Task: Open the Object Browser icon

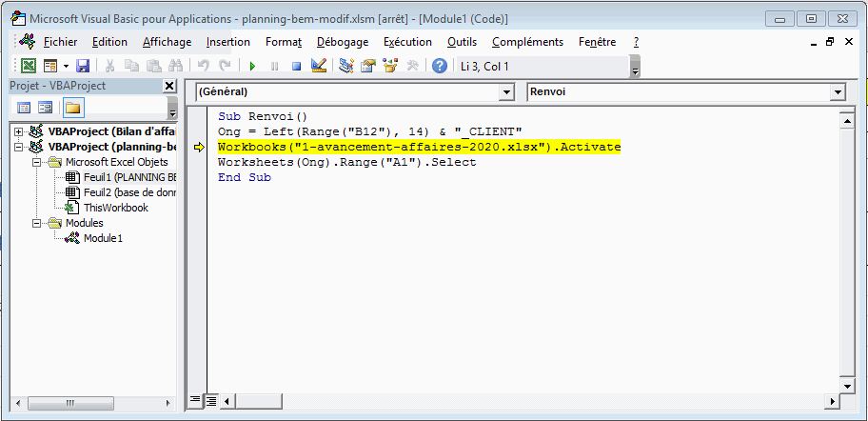Action: point(390,66)
